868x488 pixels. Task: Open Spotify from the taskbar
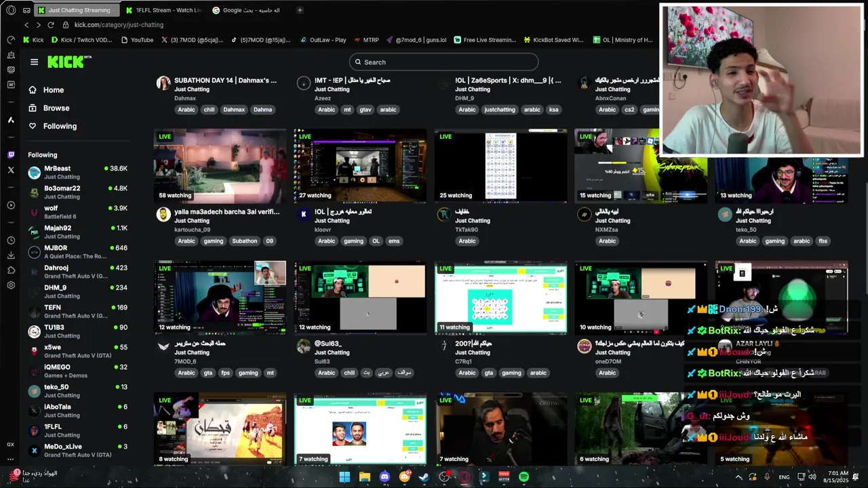(x=524, y=477)
